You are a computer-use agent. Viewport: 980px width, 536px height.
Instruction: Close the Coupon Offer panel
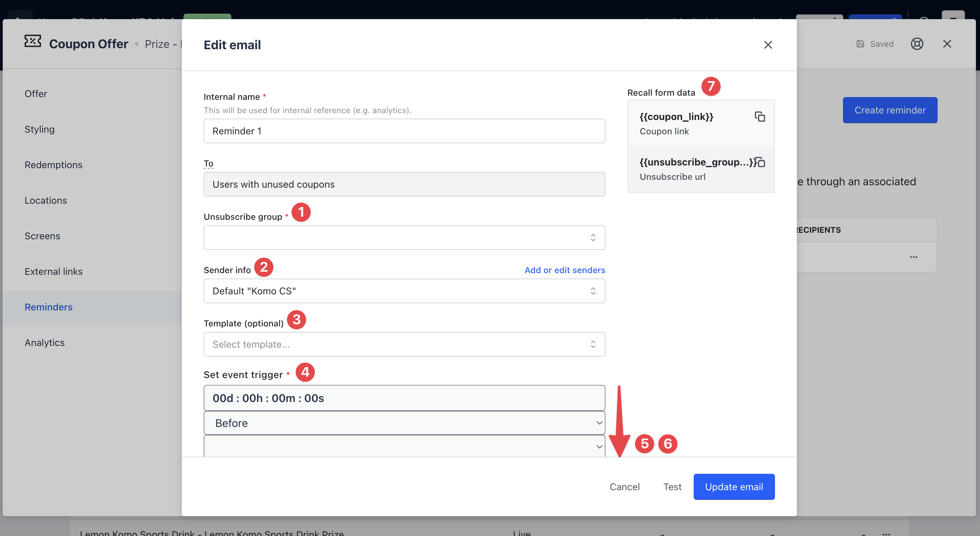point(947,44)
